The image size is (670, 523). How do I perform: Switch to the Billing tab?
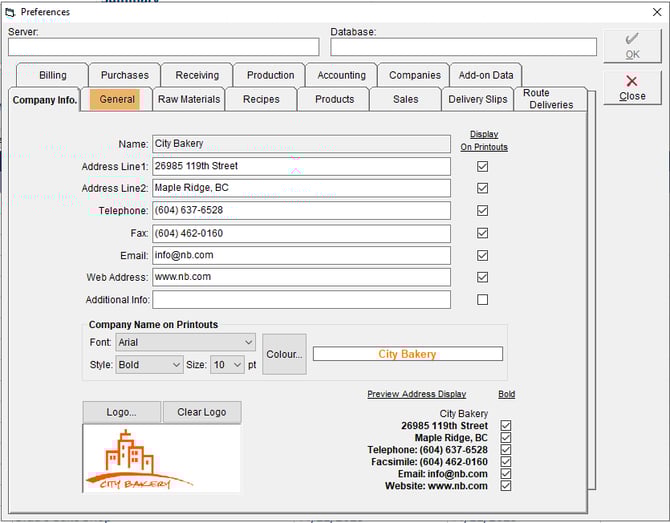pyautogui.click(x=52, y=75)
